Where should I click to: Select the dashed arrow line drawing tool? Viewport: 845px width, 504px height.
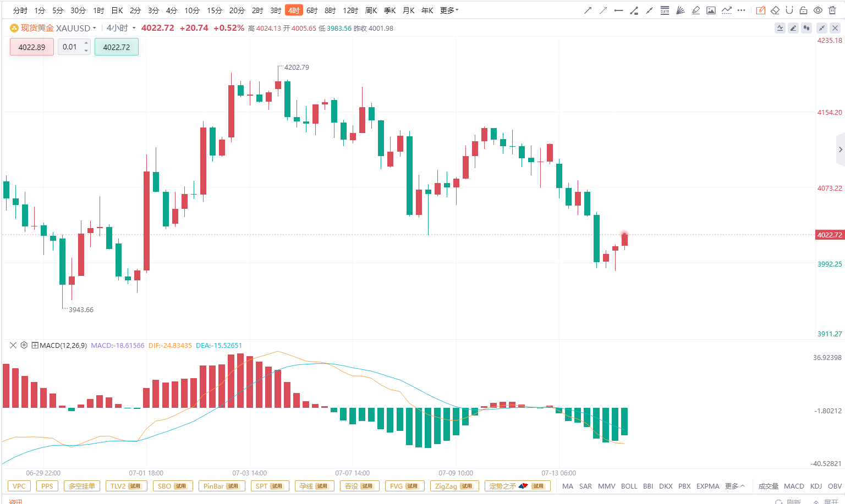(x=603, y=10)
